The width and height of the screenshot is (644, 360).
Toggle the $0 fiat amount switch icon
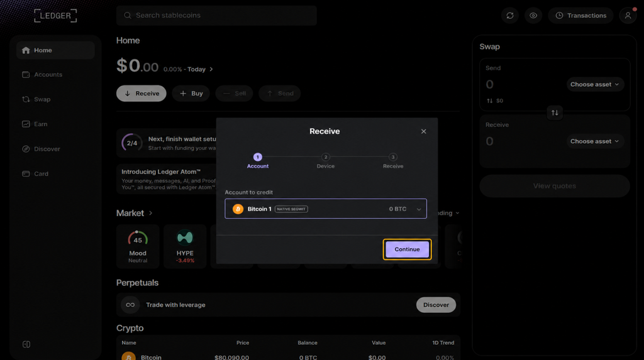coord(489,101)
